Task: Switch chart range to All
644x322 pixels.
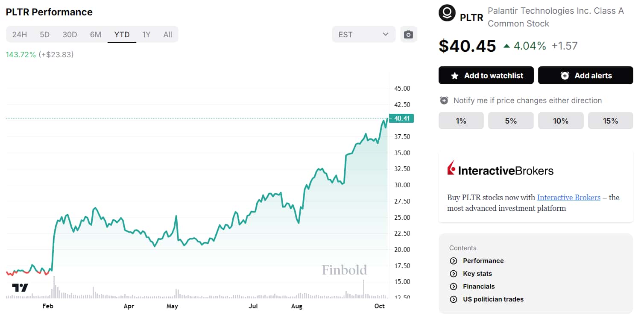Action: (168, 35)
